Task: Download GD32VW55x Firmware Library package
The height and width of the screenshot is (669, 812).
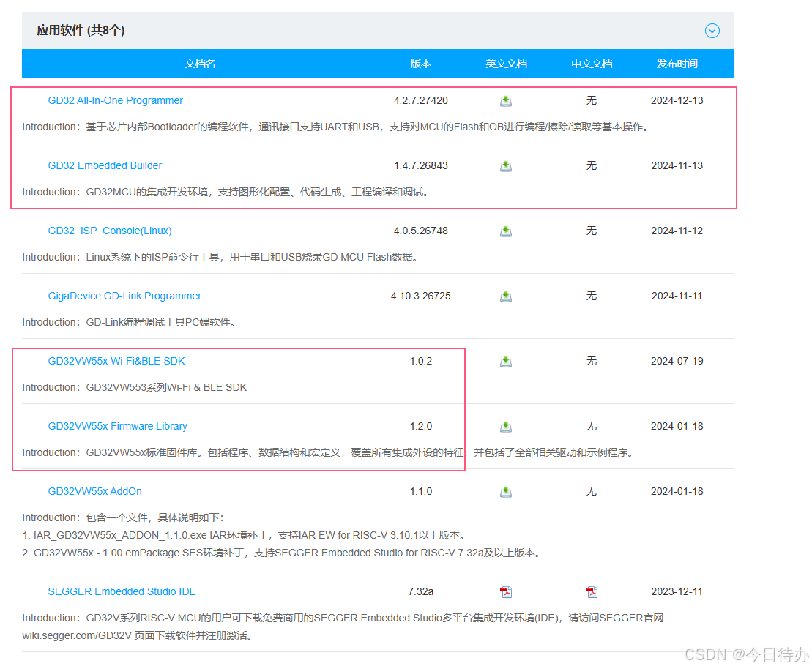Action: click(506, 427)
